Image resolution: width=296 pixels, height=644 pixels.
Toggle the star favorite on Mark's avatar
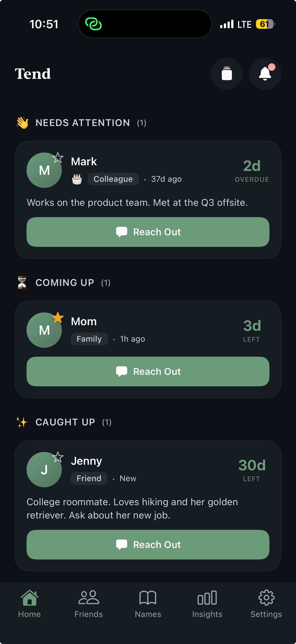(x=58, y=157)
